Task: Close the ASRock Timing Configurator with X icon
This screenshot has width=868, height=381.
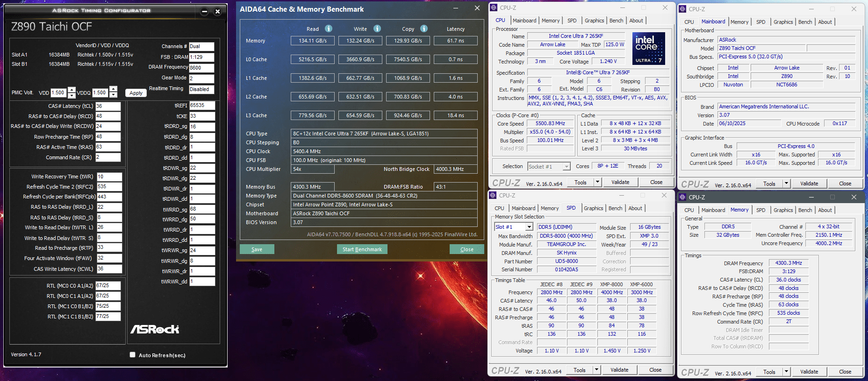Action: (217, 12)
